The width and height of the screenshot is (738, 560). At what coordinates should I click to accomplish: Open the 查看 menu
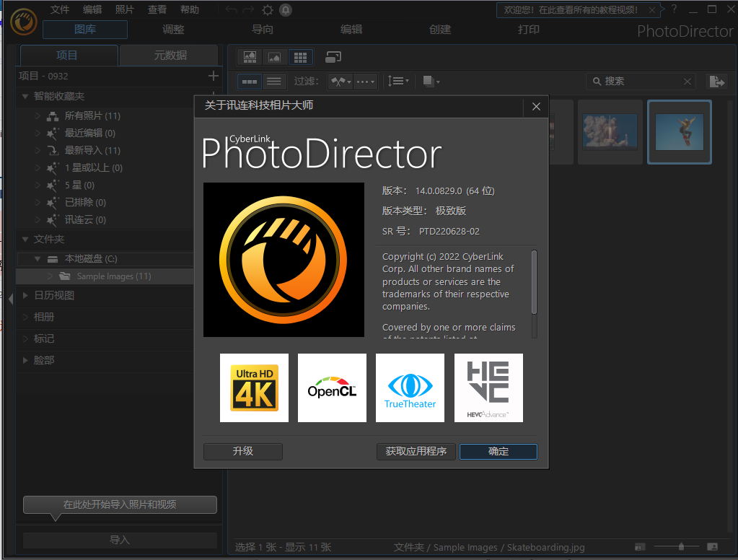(157, 10)
